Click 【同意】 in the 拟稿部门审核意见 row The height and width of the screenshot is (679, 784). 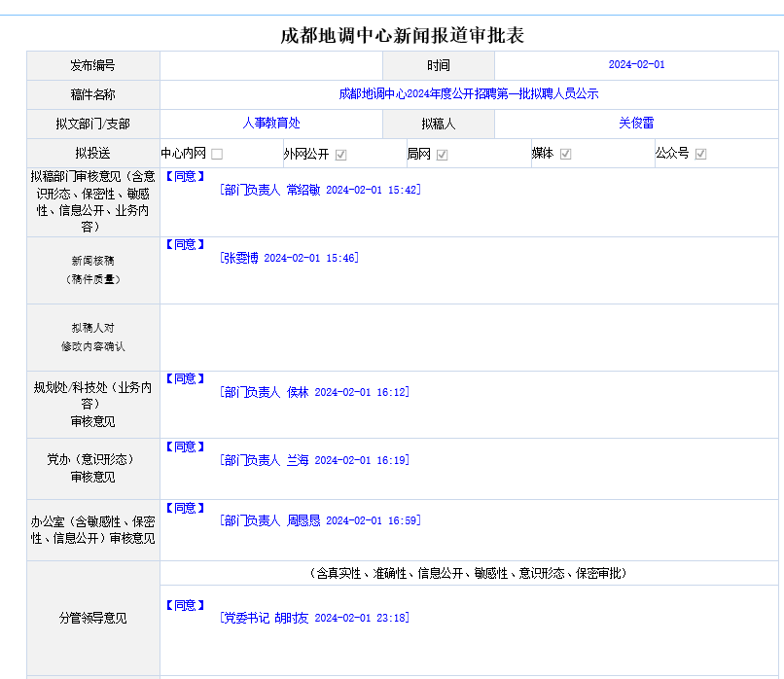click(x=185, y=176)
